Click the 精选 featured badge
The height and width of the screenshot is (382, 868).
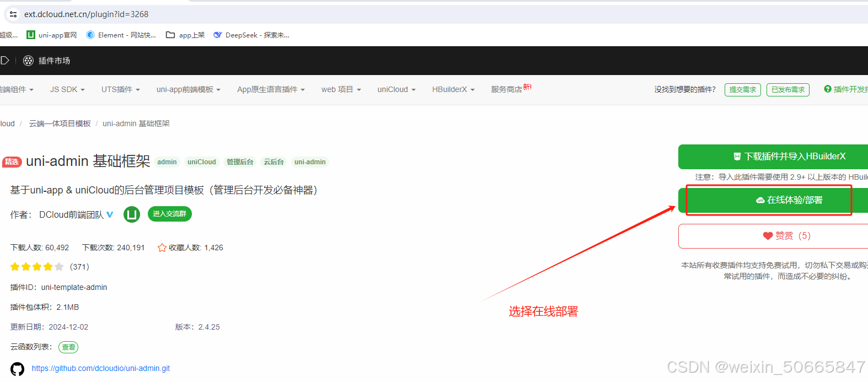click(x=12, y=162)
